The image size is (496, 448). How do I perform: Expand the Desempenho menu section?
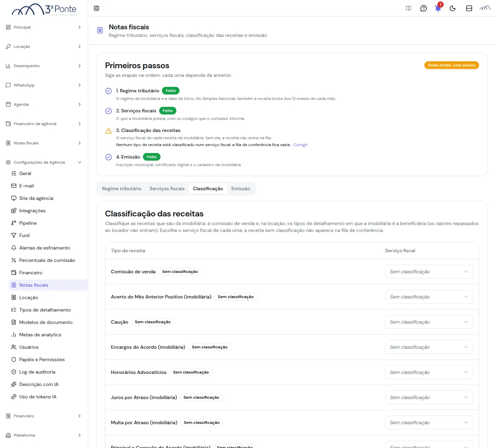click(x=44, y=66)
